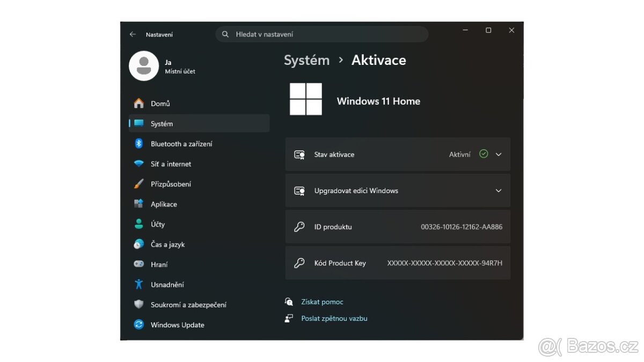The width and height of the screenshot is (644, 362).
Task: Click the Kód Product Key icon
Action: click(299, 263)
